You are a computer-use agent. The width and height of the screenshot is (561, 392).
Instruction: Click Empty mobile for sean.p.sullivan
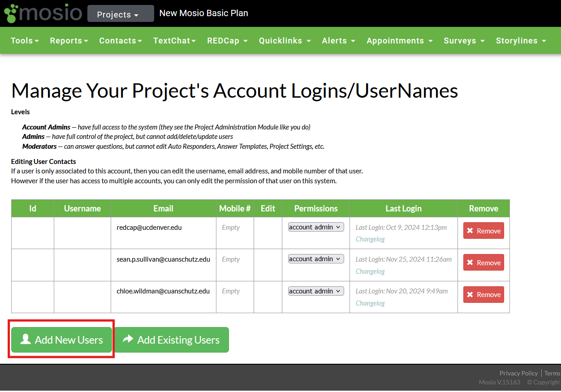click(231, 259)
